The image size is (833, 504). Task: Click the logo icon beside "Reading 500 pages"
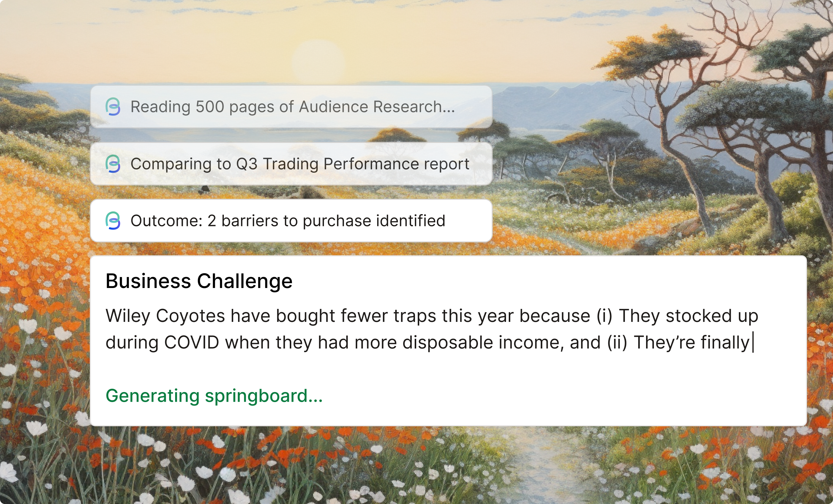[113, 107]
